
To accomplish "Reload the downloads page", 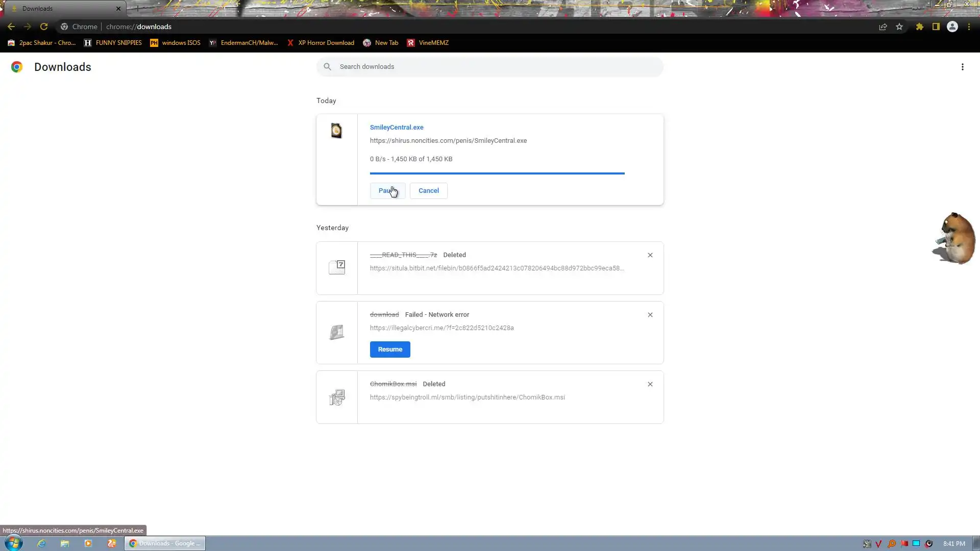I will click(44, 27).
